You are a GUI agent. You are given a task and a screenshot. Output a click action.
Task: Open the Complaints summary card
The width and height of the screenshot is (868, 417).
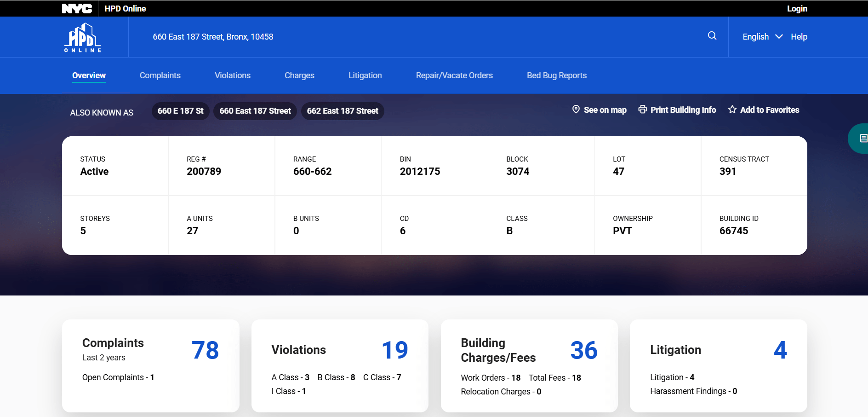pyautogui.click(x=150, y=365)
